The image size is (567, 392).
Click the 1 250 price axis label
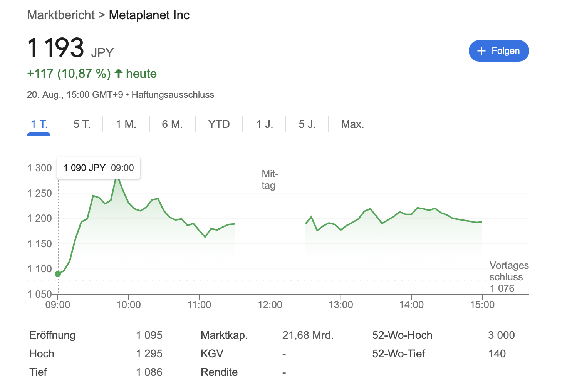pyautogui.click(x=39, y=193)
